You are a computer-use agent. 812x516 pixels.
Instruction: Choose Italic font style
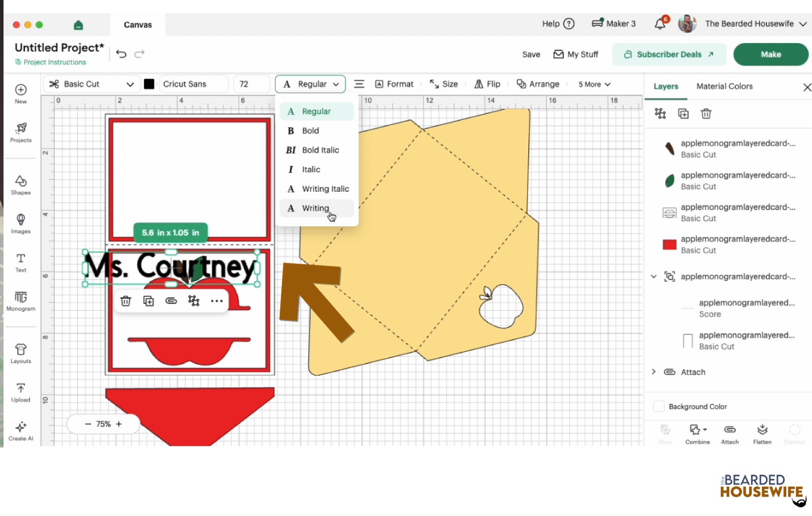pyautogui.click(x=317, y=169)
